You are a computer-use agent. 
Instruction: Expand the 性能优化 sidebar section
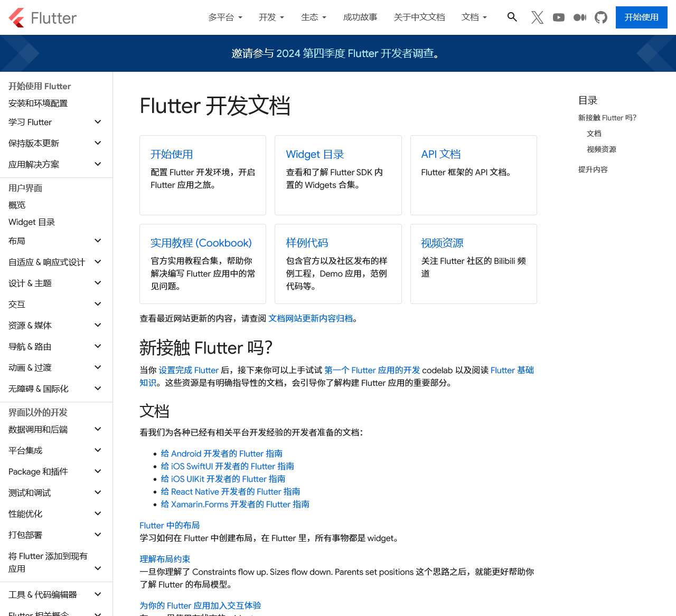[x=55, y=514]
